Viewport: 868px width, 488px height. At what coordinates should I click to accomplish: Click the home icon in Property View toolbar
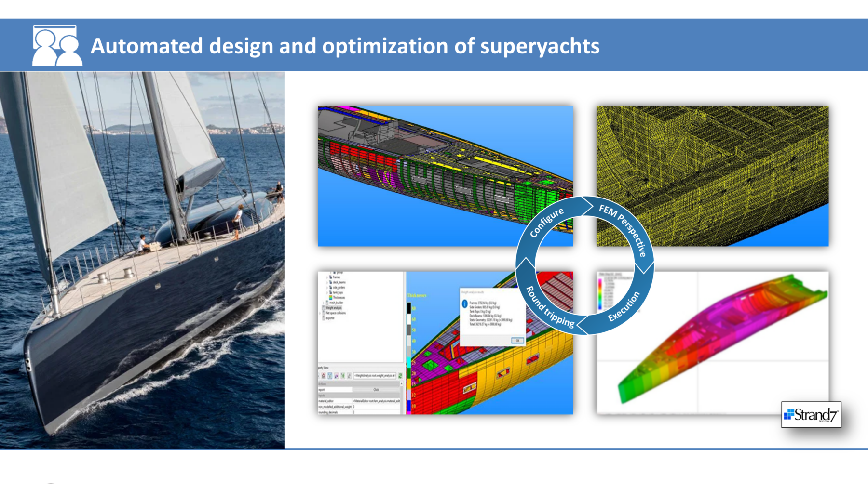tap(323, 376)
